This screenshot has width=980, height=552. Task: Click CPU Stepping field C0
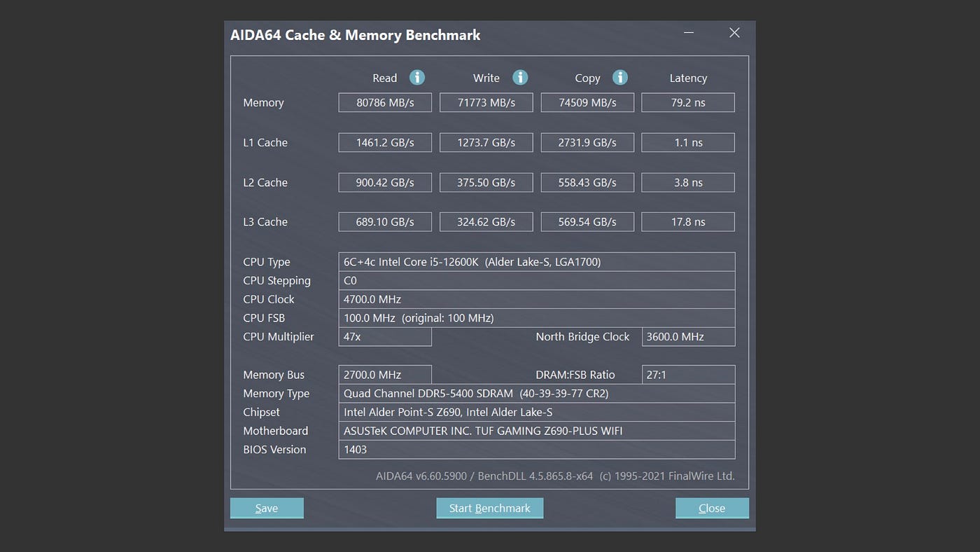click(537, 280)
